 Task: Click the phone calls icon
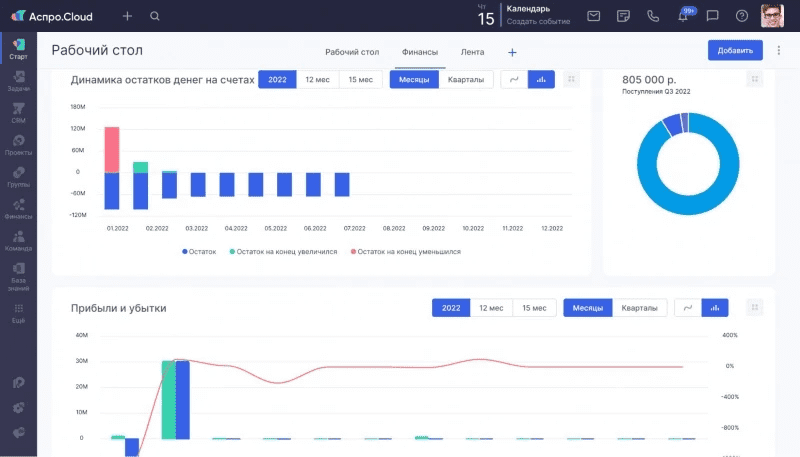[x=653, y=16]
